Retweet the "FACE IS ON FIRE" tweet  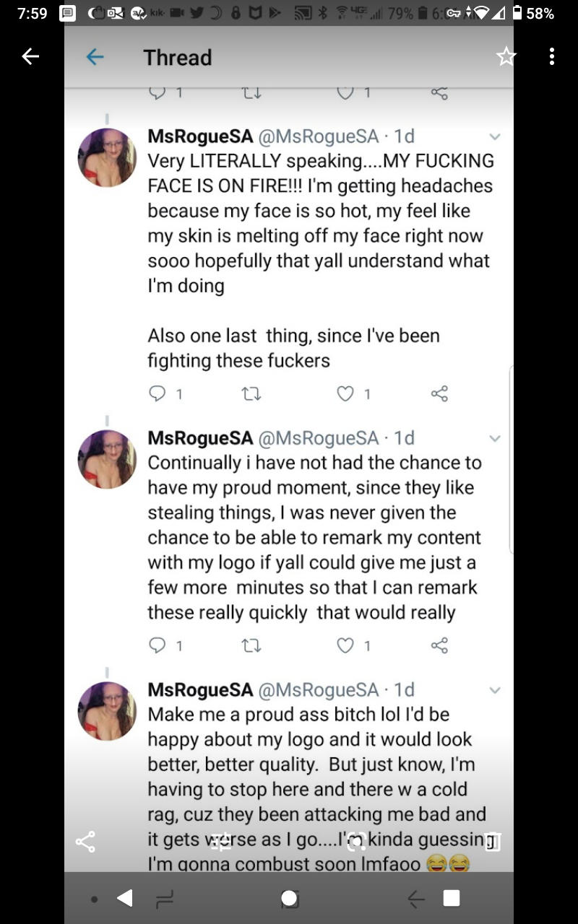[251, 393]
